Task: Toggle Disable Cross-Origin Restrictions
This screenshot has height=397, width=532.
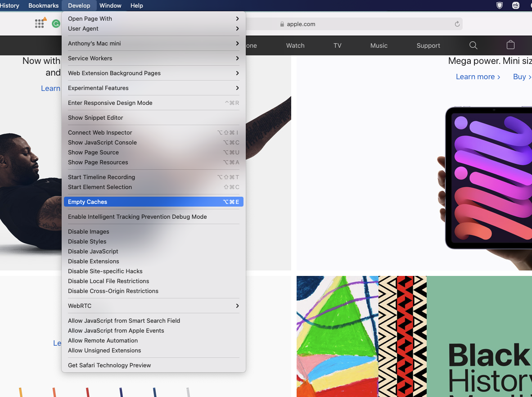Action: coord(153,291)
